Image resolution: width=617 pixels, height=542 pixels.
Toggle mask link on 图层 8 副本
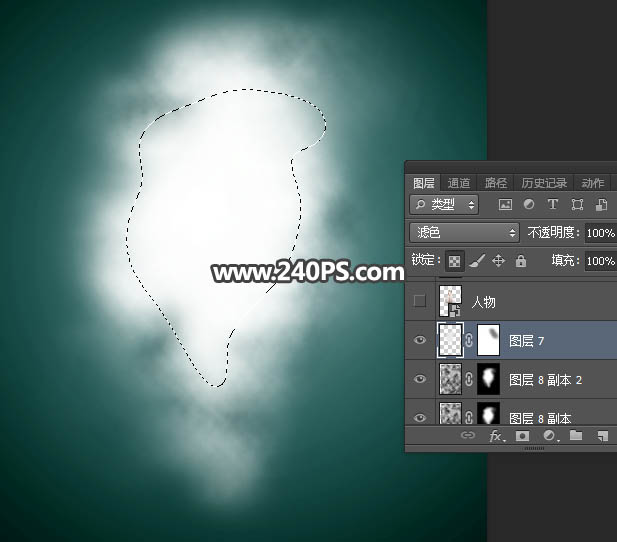[469, 417]
